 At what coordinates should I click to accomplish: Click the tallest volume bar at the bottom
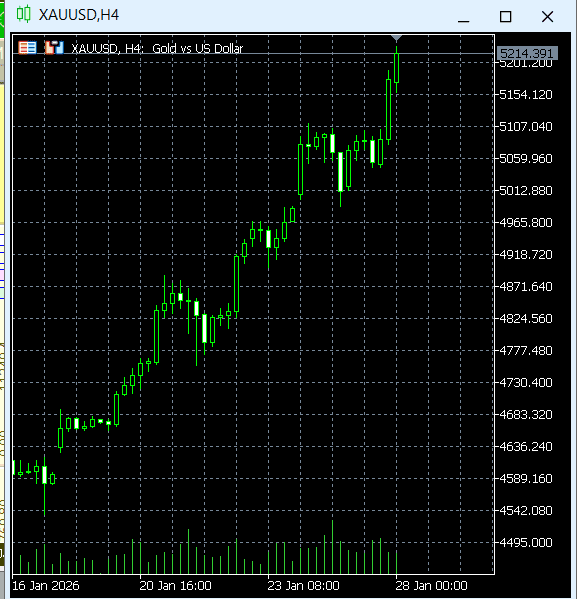click(x=332, y=547)
